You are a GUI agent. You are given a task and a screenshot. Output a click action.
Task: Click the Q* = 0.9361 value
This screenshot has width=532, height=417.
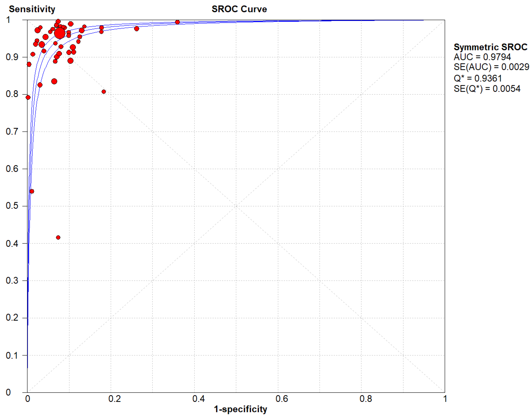click(478, 78)
